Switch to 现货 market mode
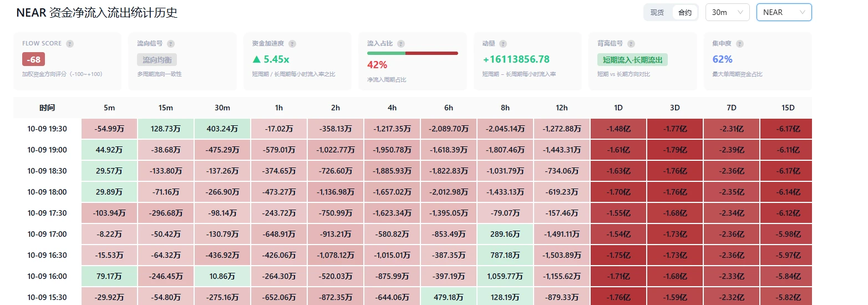Image resolution: width=868 pixels, height=305 pixels. pyautogui.click(x=657, y=12)
